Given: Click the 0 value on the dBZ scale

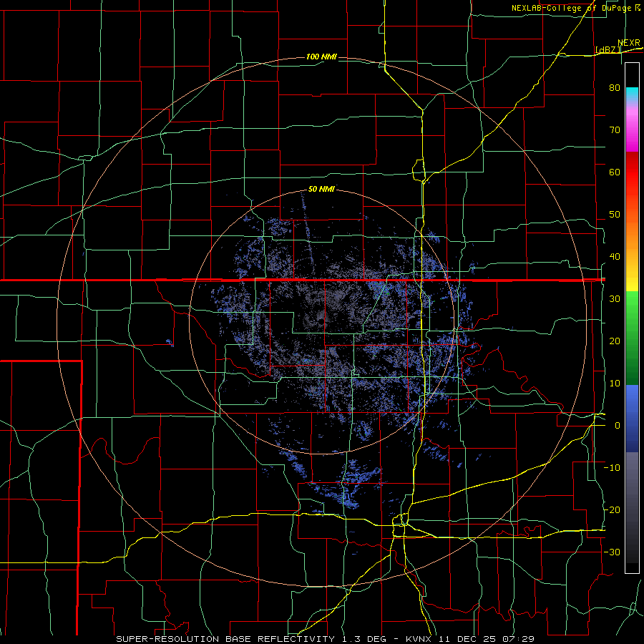Looking at the screenshot, I should (618, 426).
